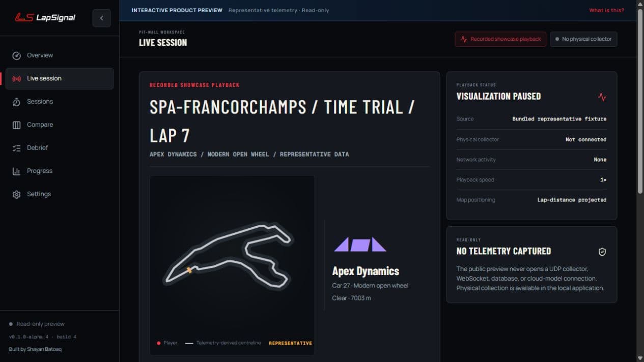Click 'Car 27 · Modern open wheel' text
Image resolution: width=644 pixels, height=362 pixels.
tap(370, 286)
